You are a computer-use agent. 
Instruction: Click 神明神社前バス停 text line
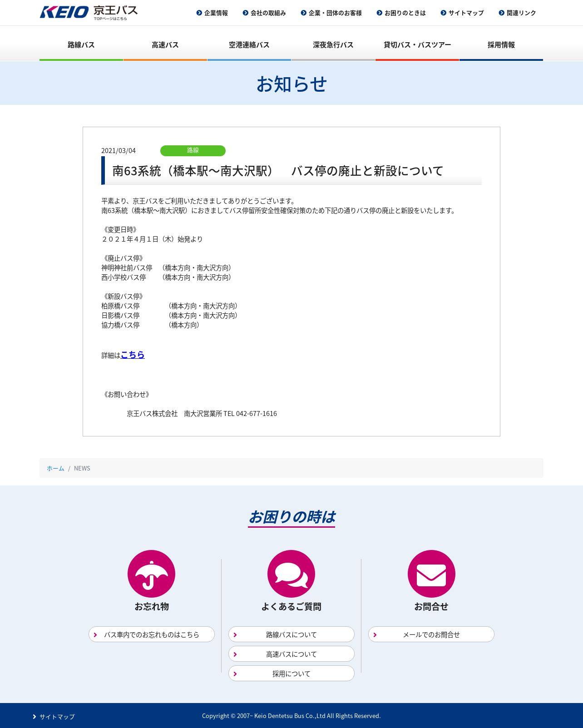click(x=166, y=268)
